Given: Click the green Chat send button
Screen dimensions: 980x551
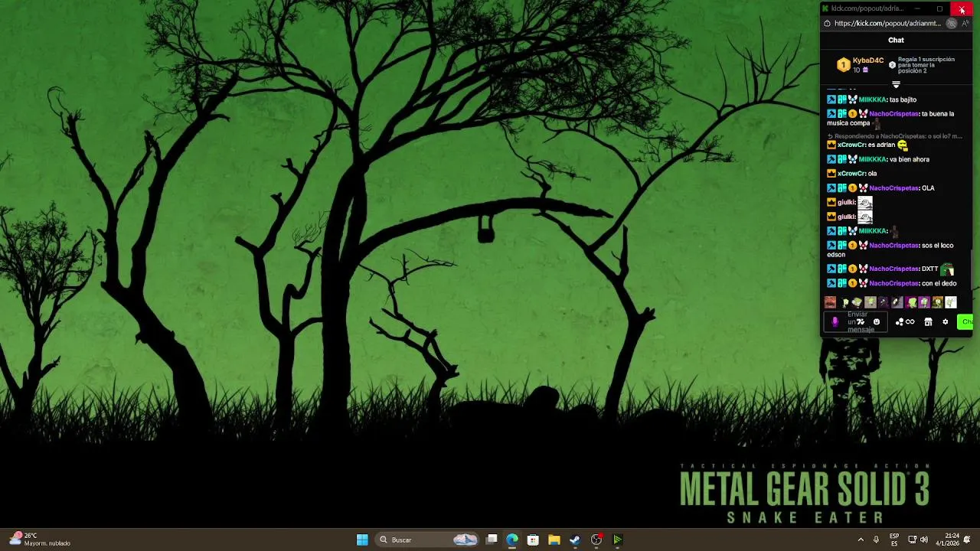Looking at the screenshot, I should click(x=965, y=322).
